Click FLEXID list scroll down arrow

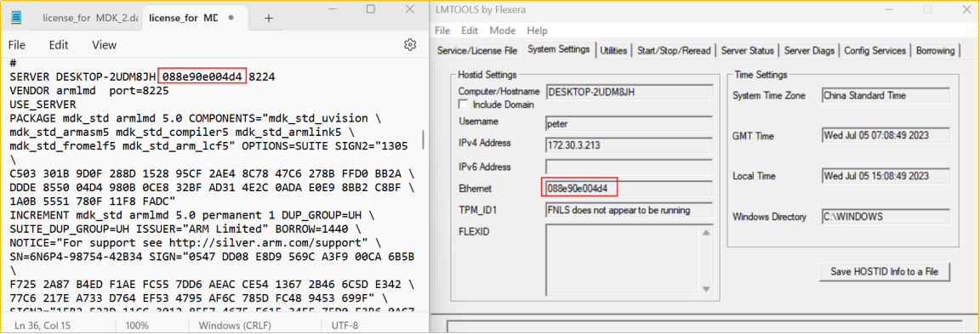(x=706, y=289)
